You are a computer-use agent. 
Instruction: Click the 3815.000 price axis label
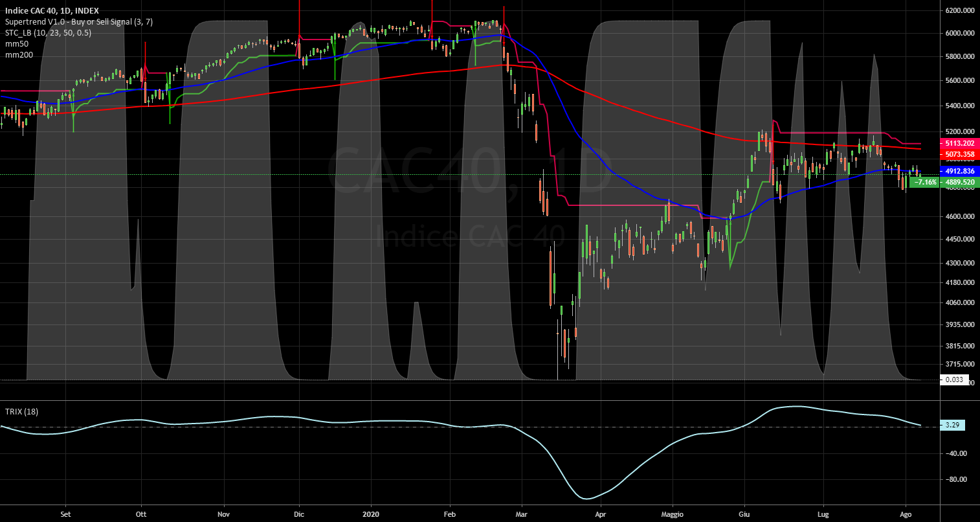tap(960, 346)
